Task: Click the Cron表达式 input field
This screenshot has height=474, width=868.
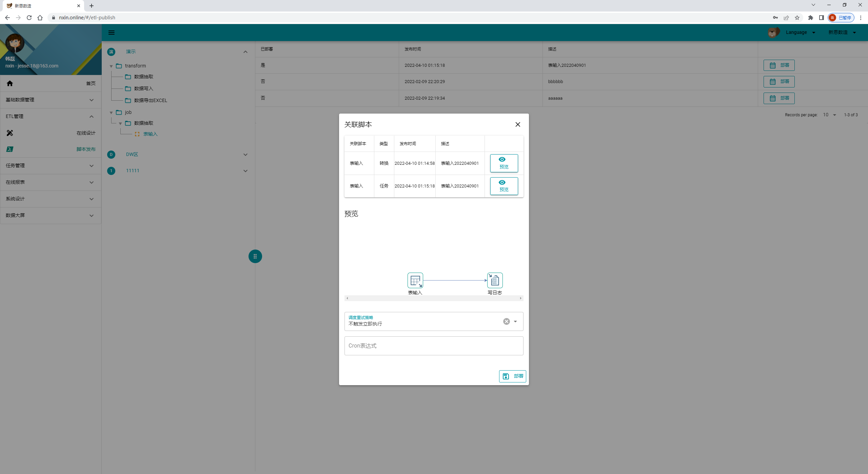Action: [x=434, y=345]
